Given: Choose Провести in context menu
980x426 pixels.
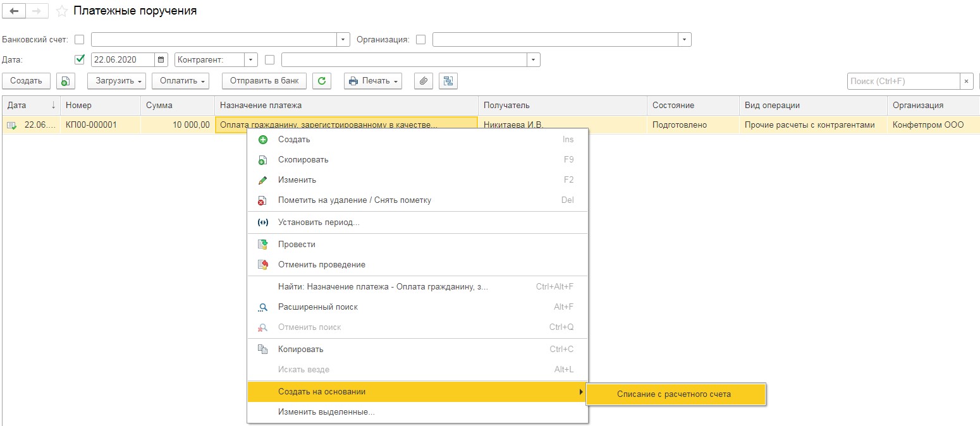Looking at the screenshot, I should [417, 244].
